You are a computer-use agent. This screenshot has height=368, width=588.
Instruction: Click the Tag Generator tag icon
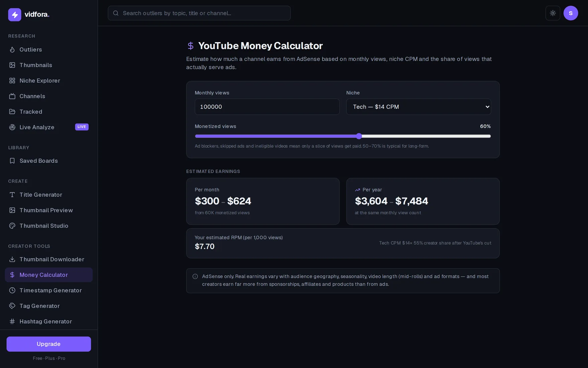[12, 306]
